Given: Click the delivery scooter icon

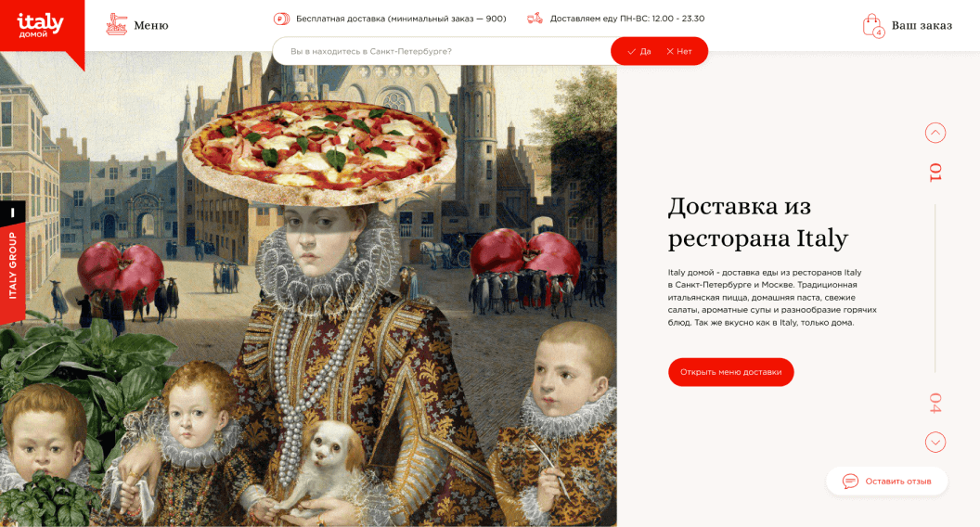Looking at the screenshot, I should (x=535, y=19).
